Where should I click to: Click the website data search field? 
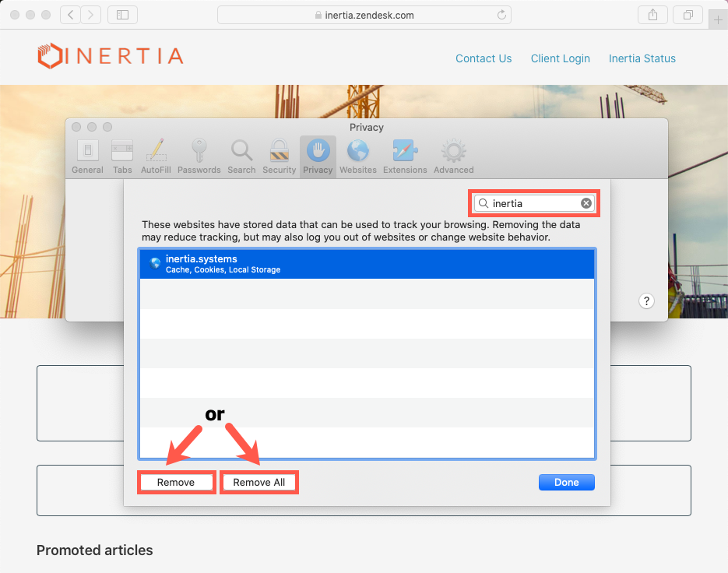534,203
